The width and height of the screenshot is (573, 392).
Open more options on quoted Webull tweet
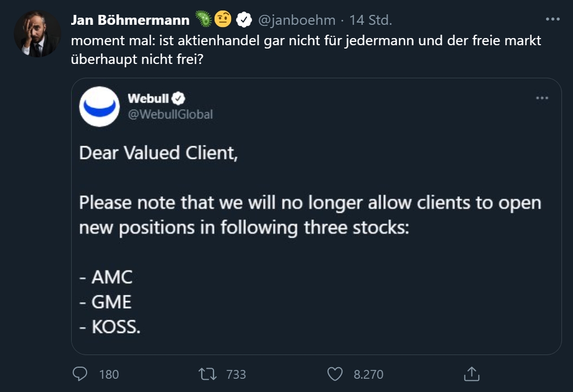[543, 98]
